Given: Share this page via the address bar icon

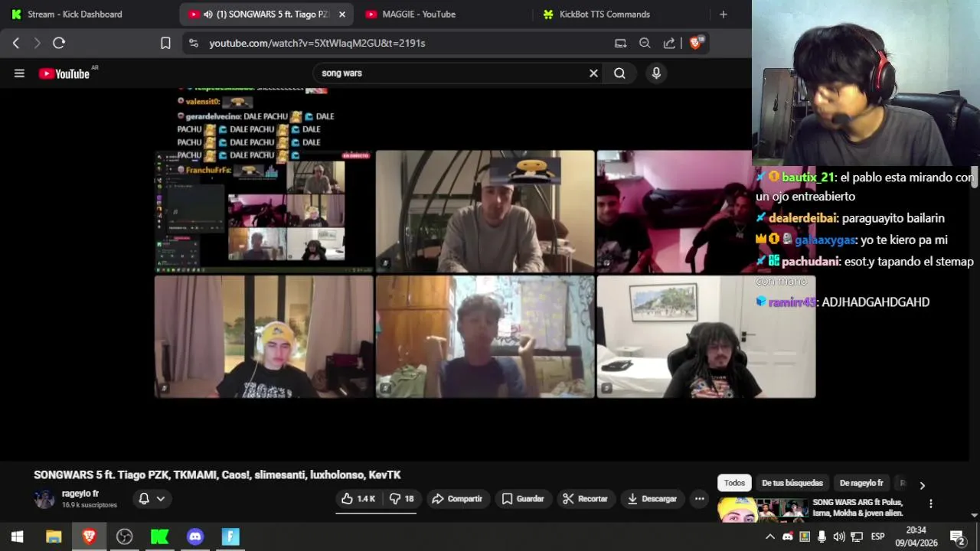Looking at the screenshot, I should pyautogui.click(x=669, y=43).
